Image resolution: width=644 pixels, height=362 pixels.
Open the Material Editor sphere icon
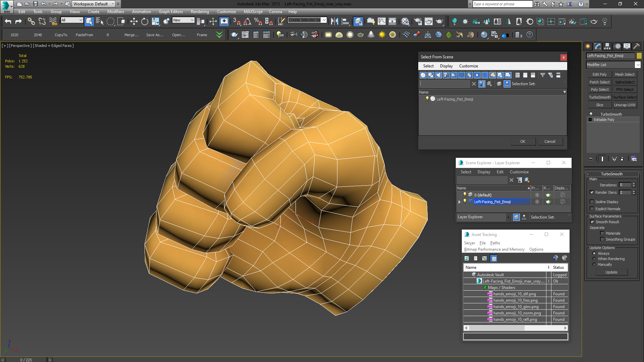[405, 22]
